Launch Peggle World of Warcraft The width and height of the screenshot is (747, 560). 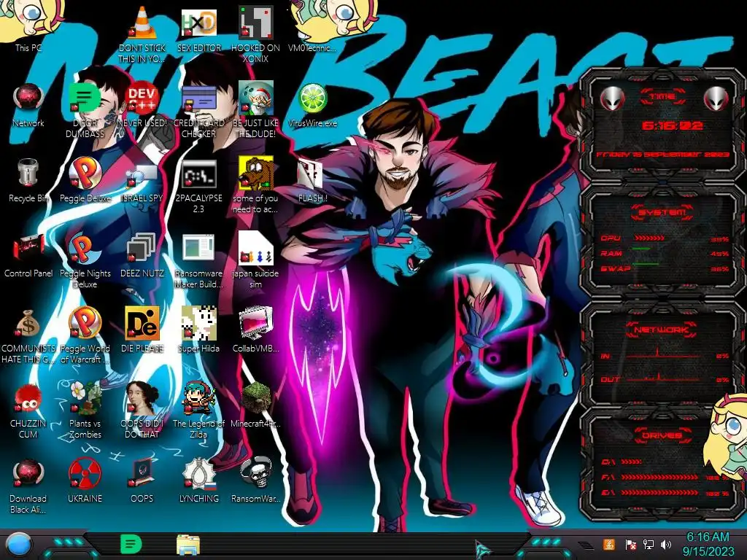point(85,335)
